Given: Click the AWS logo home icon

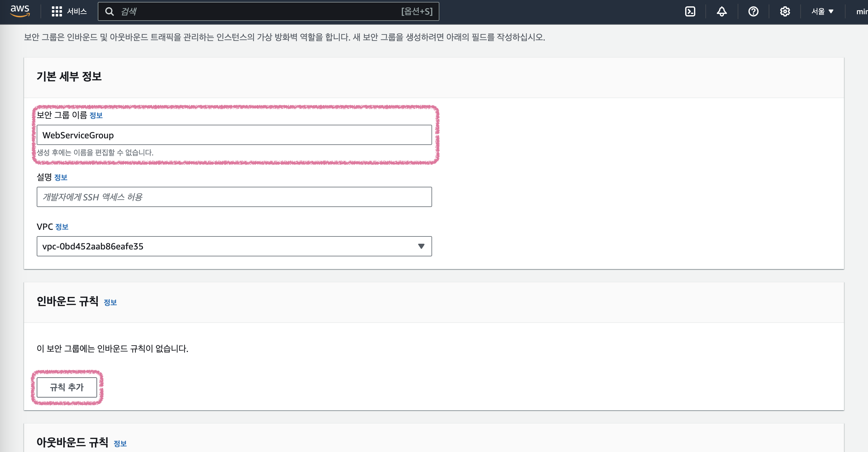Looking at the screenshot, I should [20, 11].
